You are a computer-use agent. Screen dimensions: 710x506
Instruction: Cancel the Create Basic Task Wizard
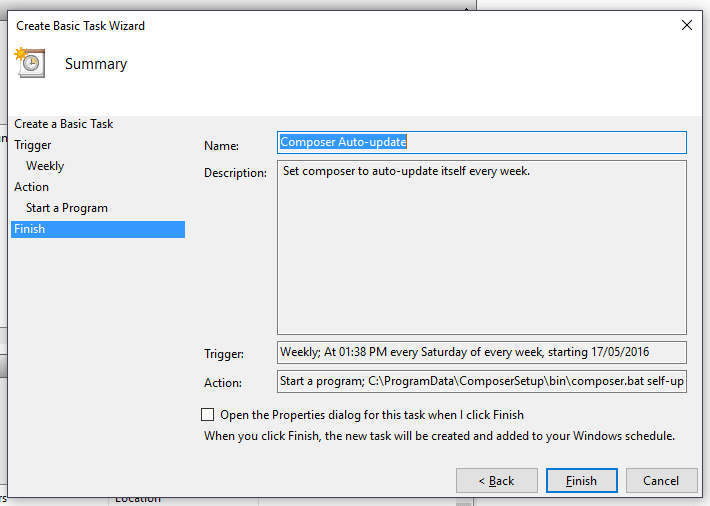point(661,480)
